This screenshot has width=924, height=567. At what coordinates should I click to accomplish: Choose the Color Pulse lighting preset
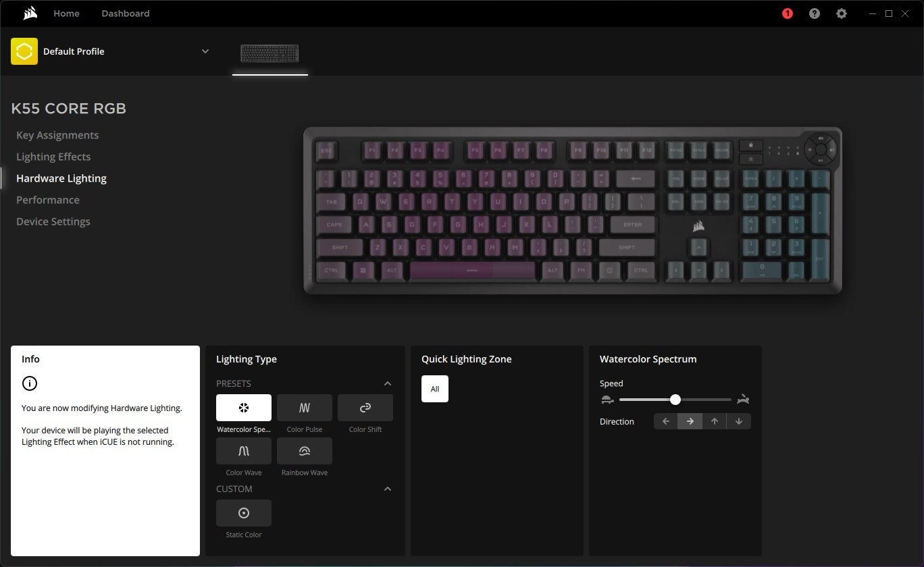coord(305,408)
